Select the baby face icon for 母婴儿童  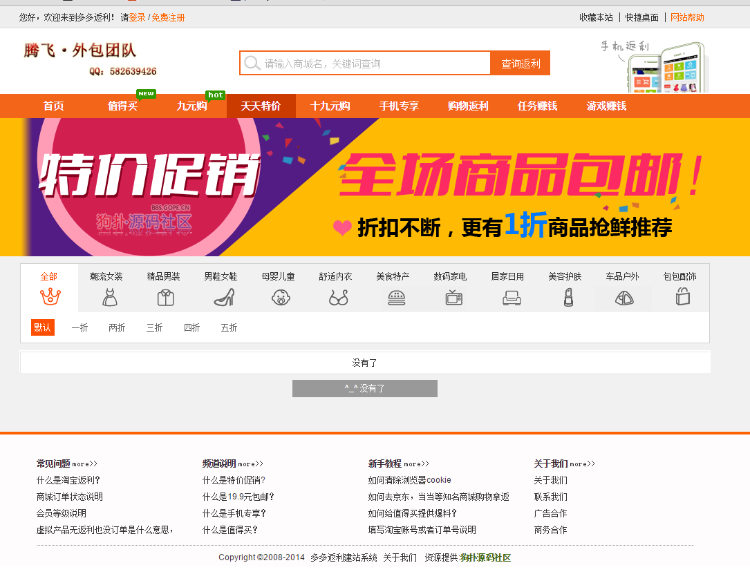(x=281, y=298)
